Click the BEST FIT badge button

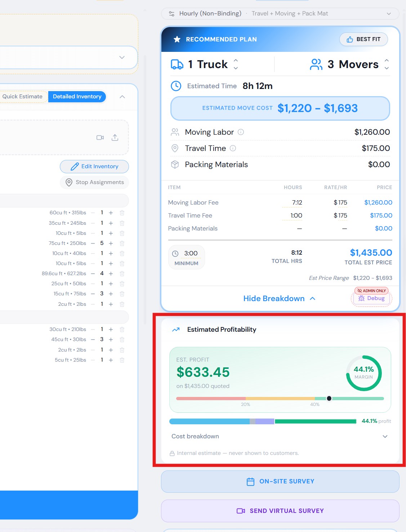pyautogui.click(x=363, y=39)
